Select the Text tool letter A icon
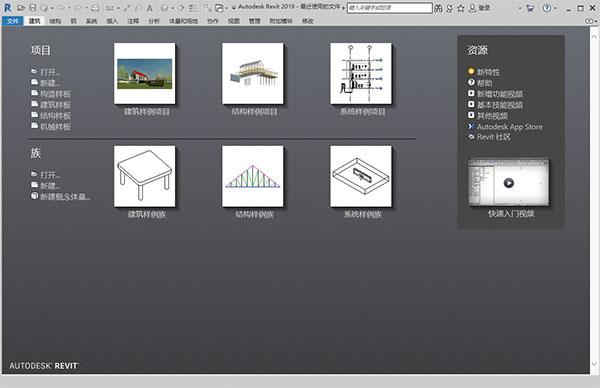 coord(150,8)
